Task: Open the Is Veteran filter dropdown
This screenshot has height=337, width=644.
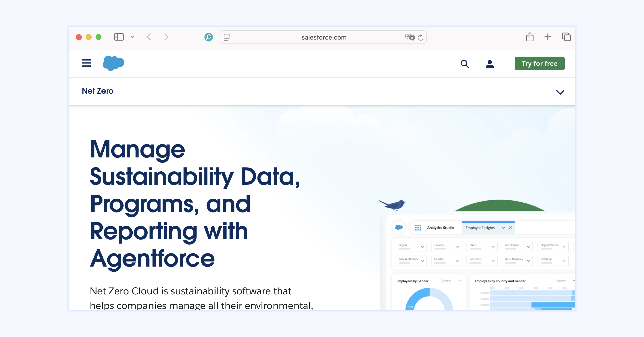Action: click(x=553, y=261)
